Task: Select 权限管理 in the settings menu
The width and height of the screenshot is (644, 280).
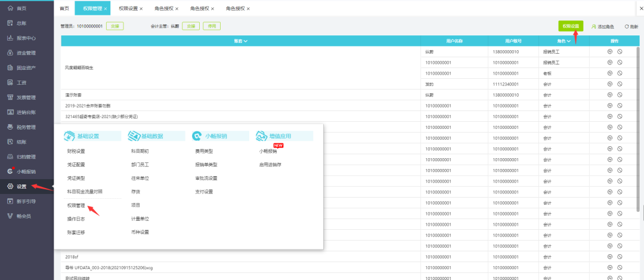Action: pos(76,205)
